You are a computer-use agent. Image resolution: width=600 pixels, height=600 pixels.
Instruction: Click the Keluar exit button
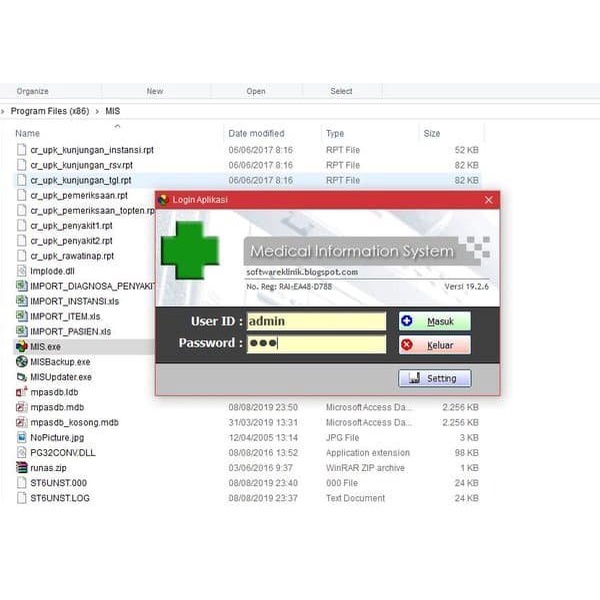click(x=435, y=345)
